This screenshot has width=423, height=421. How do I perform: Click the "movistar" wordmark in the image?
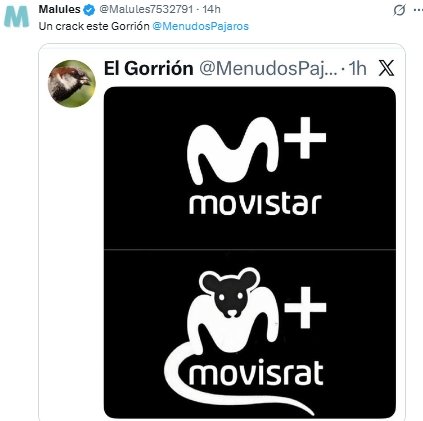255,203
